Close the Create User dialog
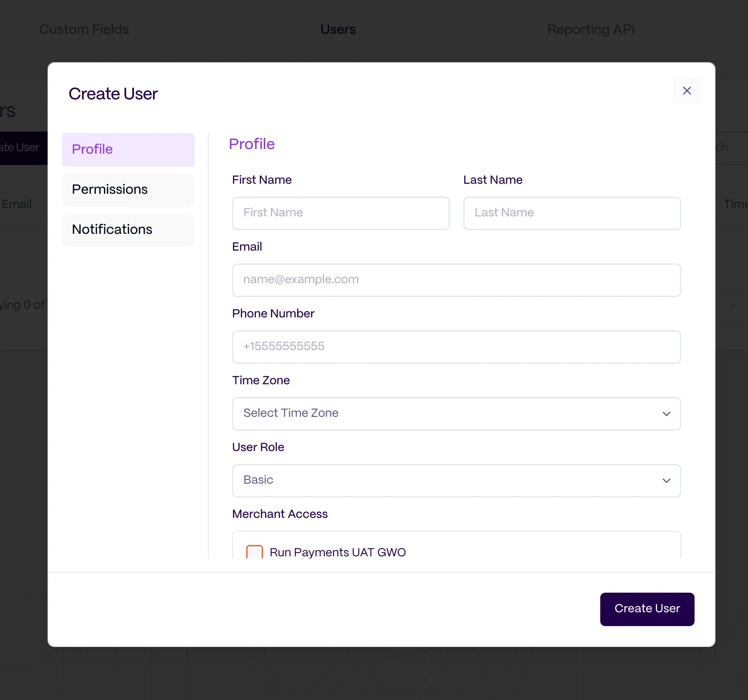 pos(687,91)
